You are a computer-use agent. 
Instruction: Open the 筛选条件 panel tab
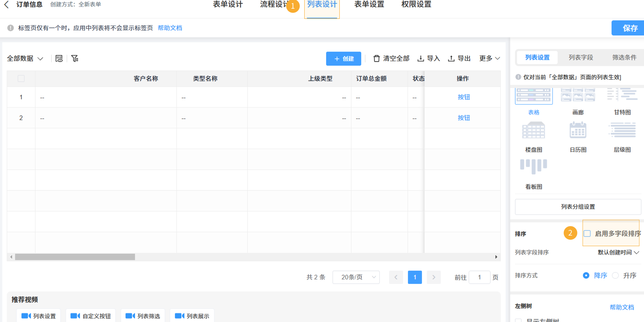[624, 58]
